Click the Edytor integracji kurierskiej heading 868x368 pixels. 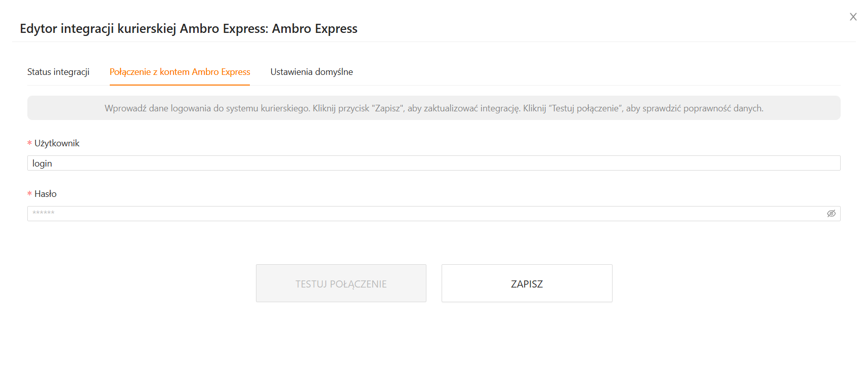[188, 28]
